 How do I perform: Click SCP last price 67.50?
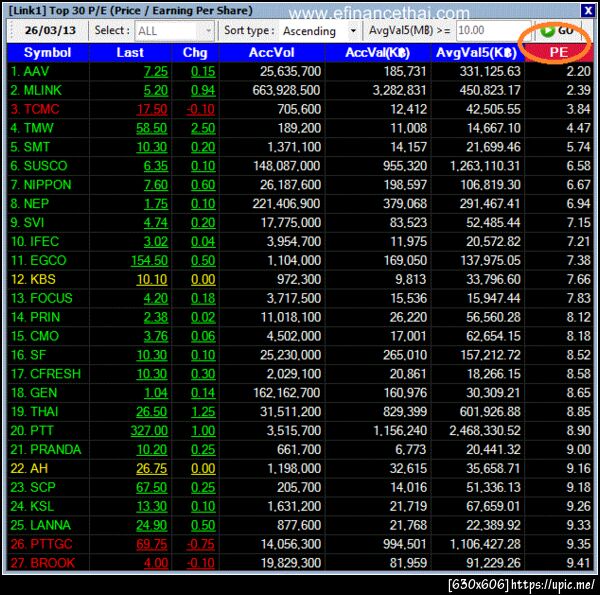[x=152, y=487]
